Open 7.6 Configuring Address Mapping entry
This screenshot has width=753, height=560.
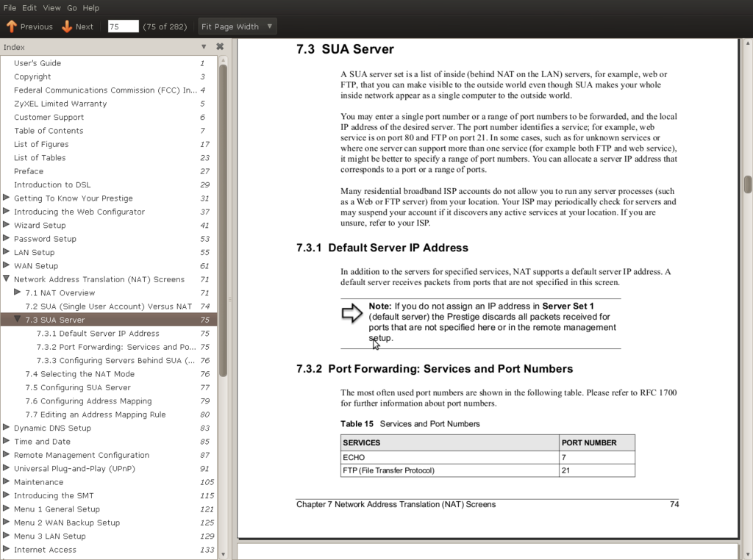coord(88,401)
